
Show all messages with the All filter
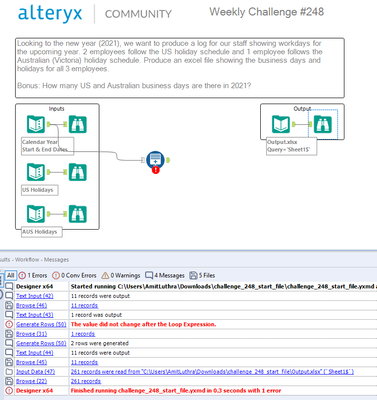point(11,275)
